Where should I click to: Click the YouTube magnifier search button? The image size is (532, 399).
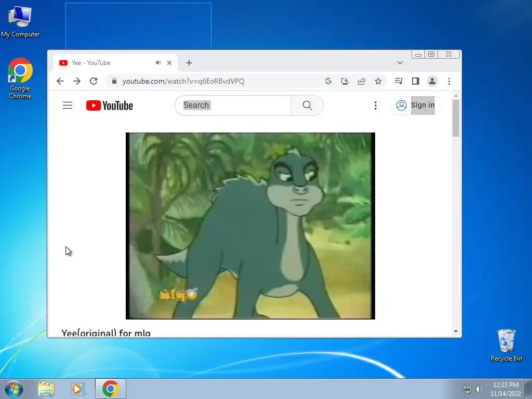(x=308, y=105)
